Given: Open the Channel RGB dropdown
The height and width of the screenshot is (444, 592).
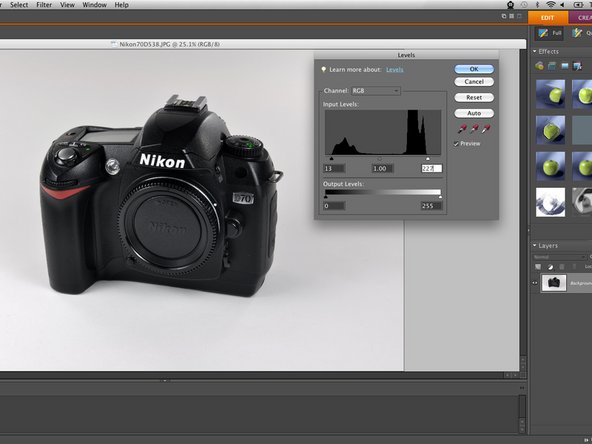Looking at the screenshot, I should (376, 91).
